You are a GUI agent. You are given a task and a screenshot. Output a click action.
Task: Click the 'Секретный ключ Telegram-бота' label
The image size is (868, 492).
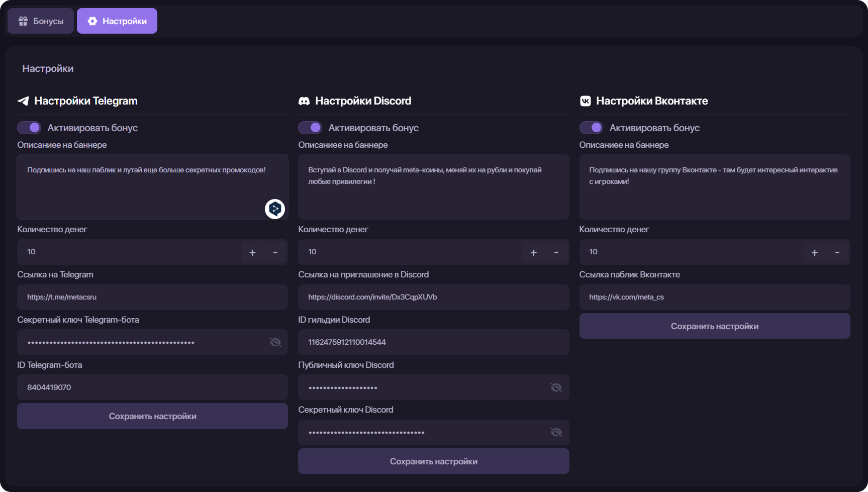pyautogui.click(x=78, y=320)
